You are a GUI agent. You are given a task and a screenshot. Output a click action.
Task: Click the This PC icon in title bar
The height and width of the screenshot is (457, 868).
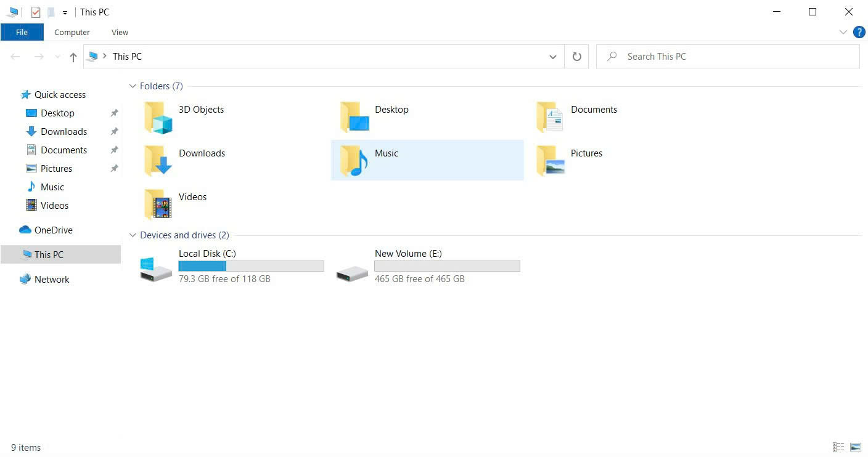pyautogui.click(x=12, y=12)
